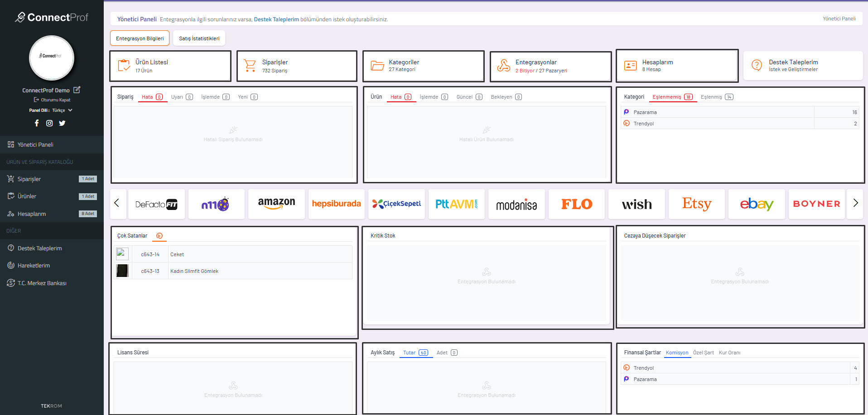Select the PttAVM marketplace logo

(x=456, y=204)
